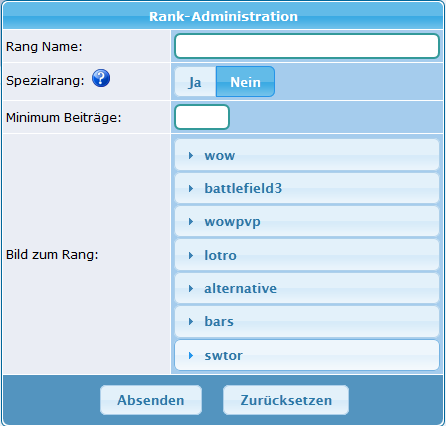Click the arrow icon next to wow
446x426 pixels.
coord(191,155)
